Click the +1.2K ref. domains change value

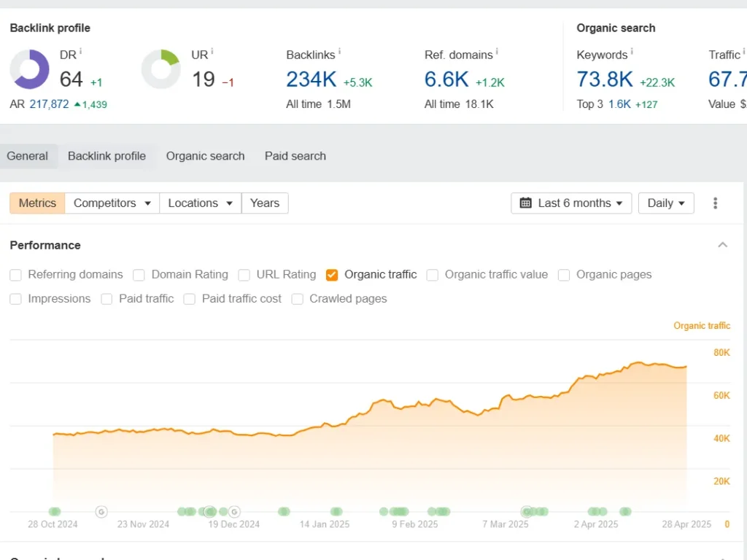[489, 83]
